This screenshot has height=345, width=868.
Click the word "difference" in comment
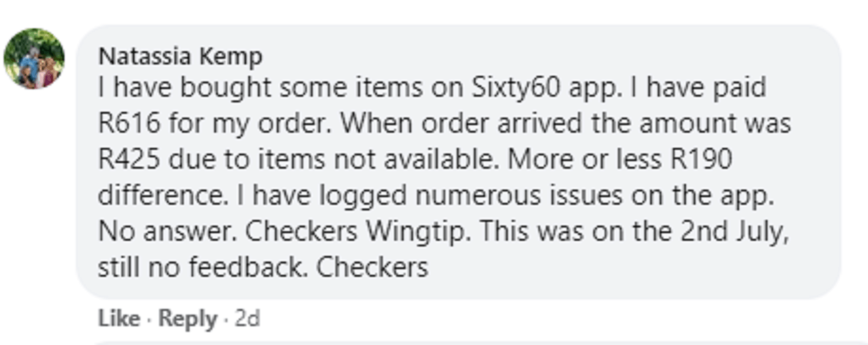(163, 196)
